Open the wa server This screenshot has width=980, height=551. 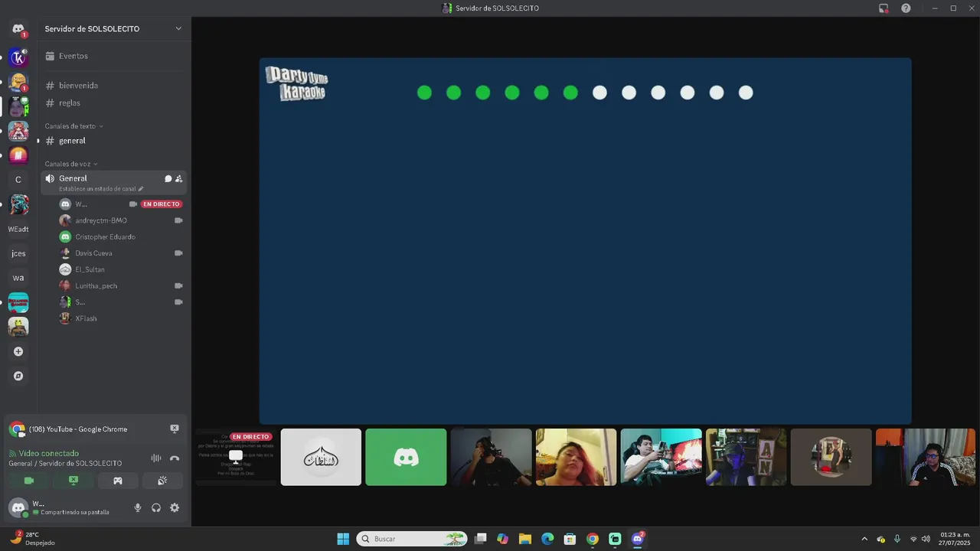tap(18, 278)
